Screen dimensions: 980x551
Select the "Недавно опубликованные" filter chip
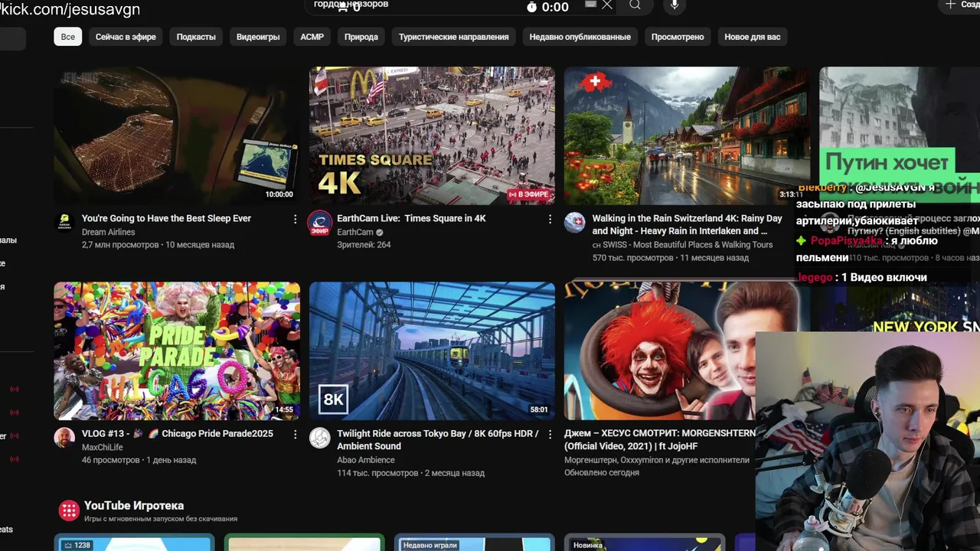tap(580, 37)
